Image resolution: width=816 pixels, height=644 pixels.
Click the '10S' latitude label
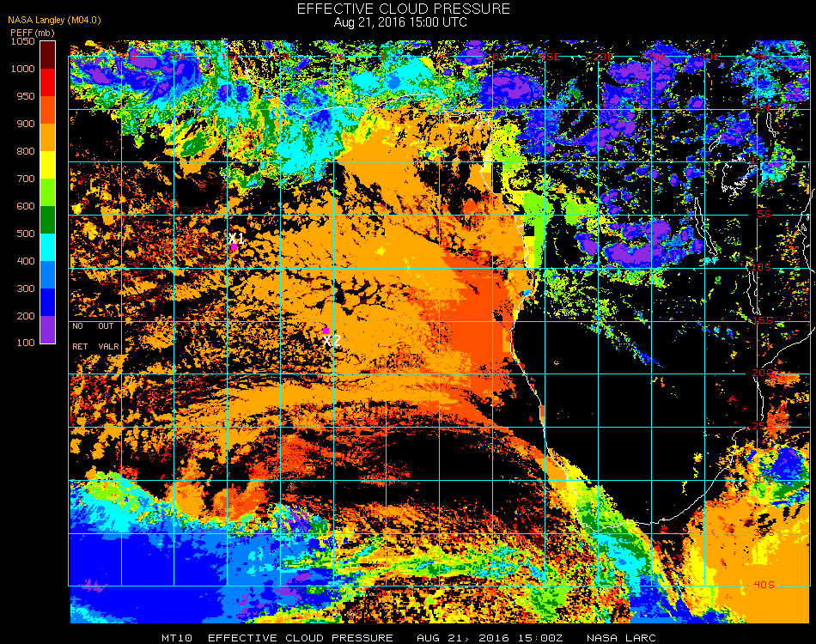pos(761,267)
